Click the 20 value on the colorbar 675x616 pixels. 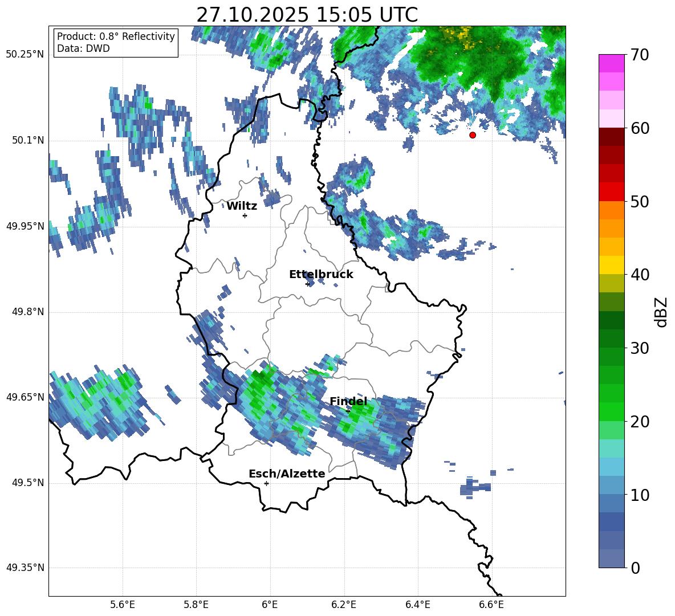(x=640, y=422)
